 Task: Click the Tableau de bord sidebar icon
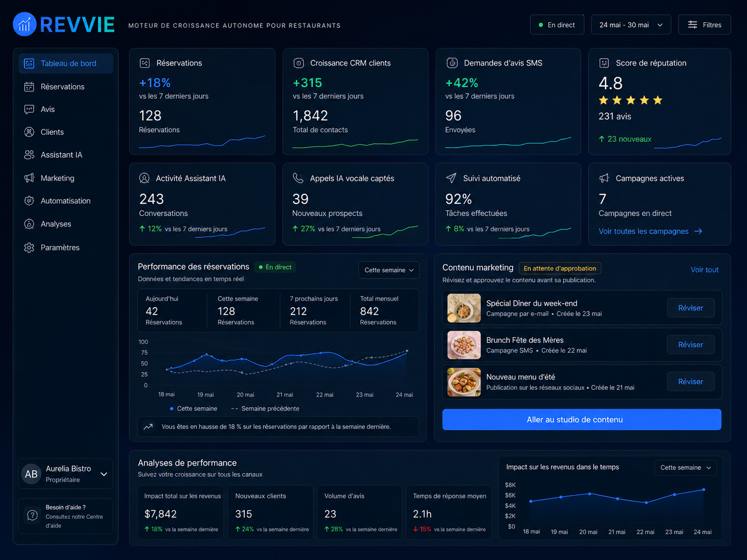[x=29, y=63]
